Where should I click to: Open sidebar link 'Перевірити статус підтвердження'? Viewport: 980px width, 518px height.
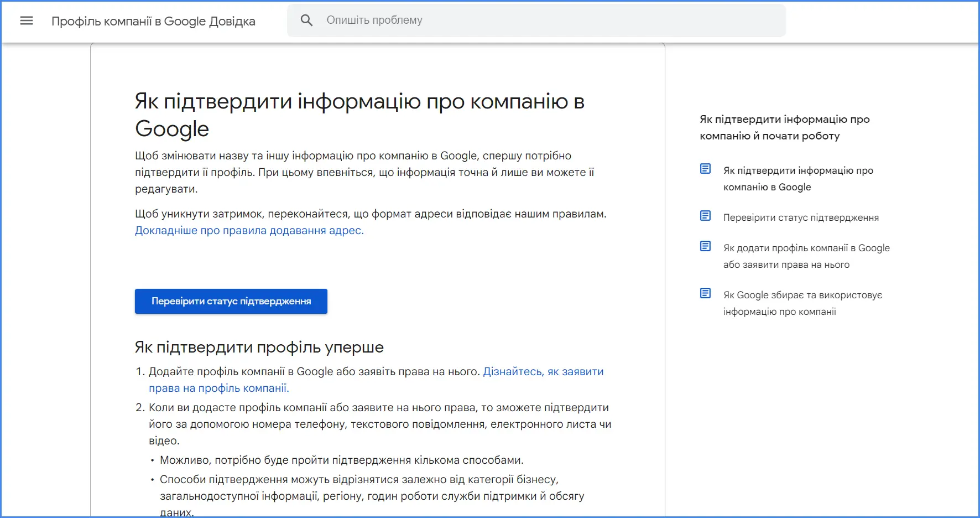[x=801, y=217]
